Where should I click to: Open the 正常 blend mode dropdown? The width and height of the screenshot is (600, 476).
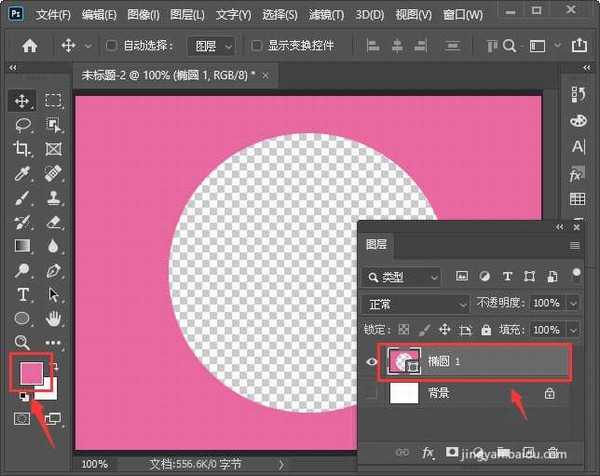pyautogui.click(x=415, y=303)
